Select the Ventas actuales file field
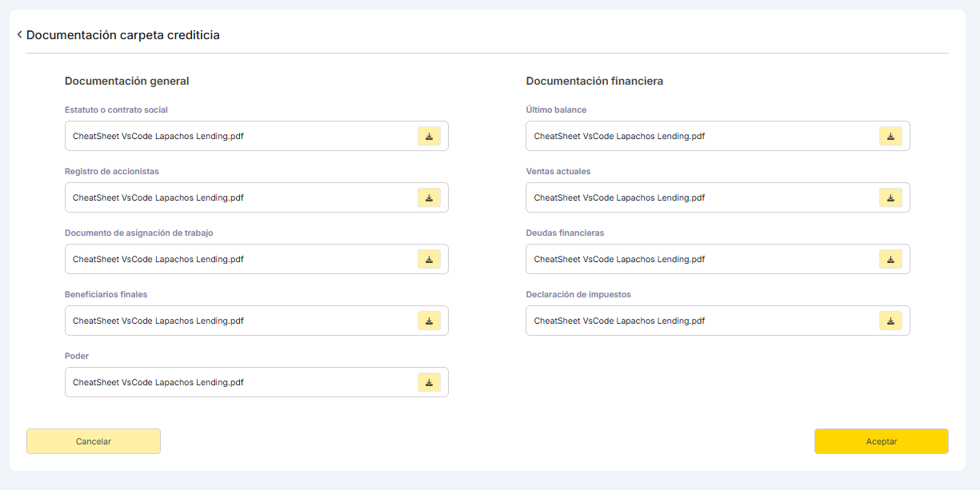This screenshot has width=980, height=490. [702, 197]
